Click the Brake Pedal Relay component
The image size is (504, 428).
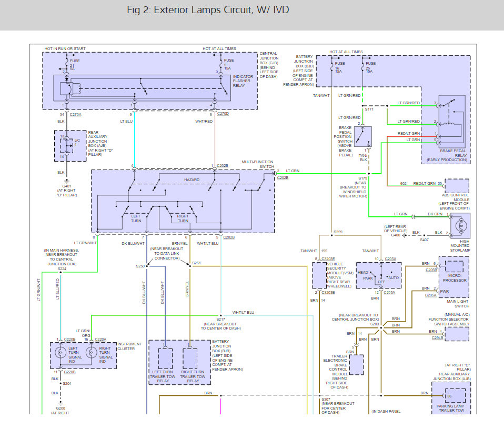point(452,121)
